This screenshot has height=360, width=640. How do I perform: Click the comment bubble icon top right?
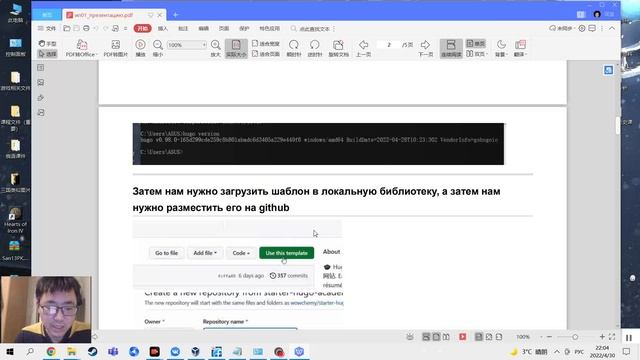592,28
